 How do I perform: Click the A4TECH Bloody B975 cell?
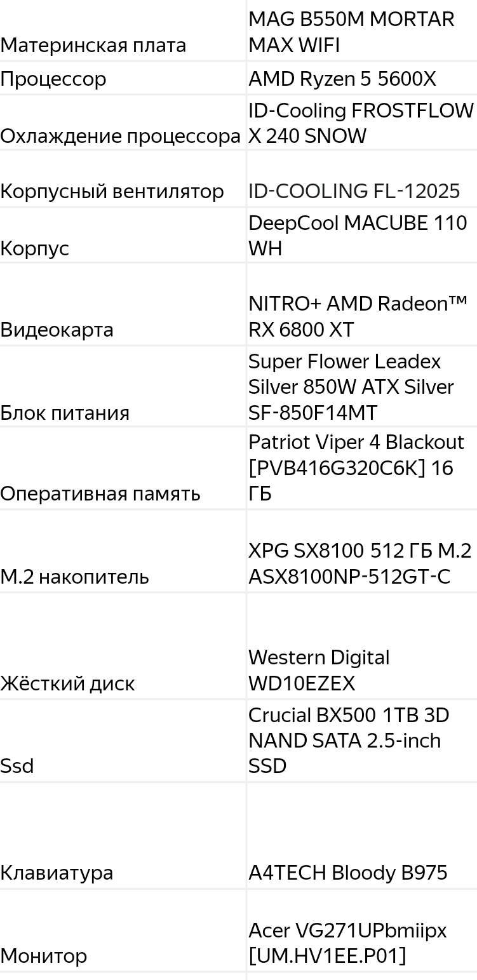pyautogui.click(x=348, y=873)
